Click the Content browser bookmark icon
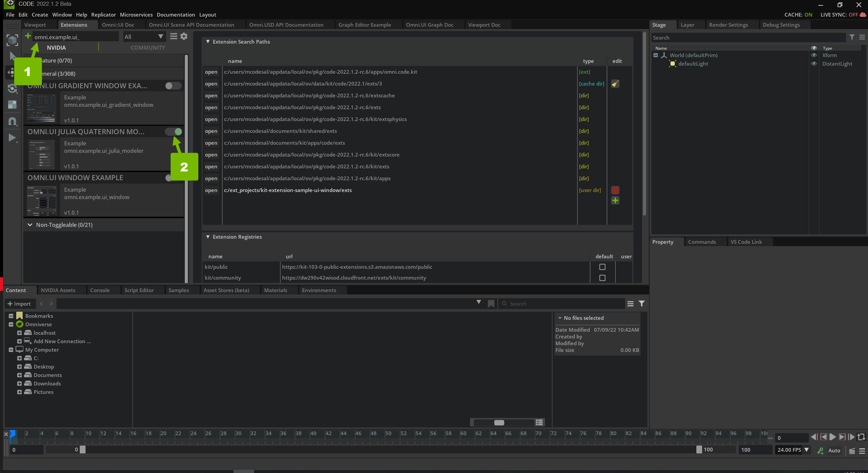 [491, 304]
